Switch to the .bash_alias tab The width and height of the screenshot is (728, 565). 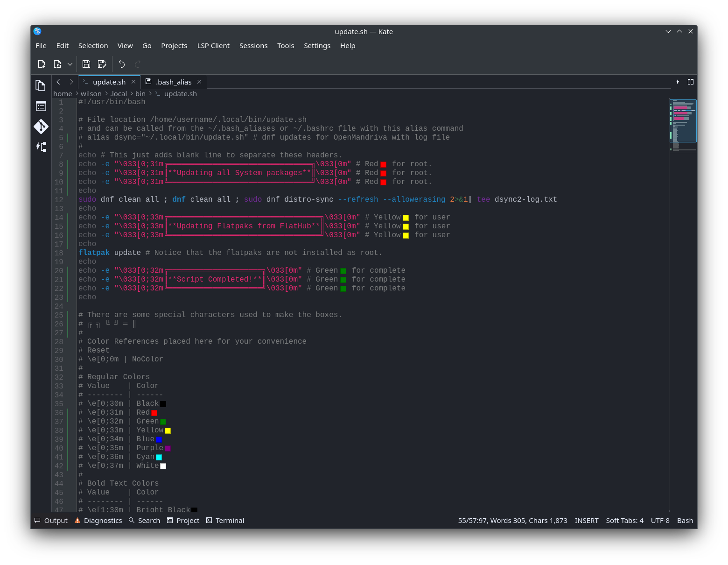174,82
